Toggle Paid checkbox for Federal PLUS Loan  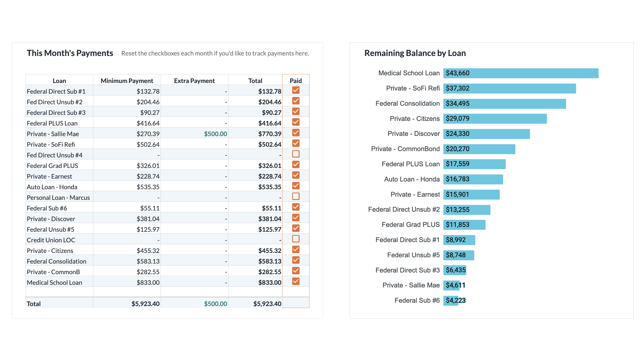tap(295, 122)
